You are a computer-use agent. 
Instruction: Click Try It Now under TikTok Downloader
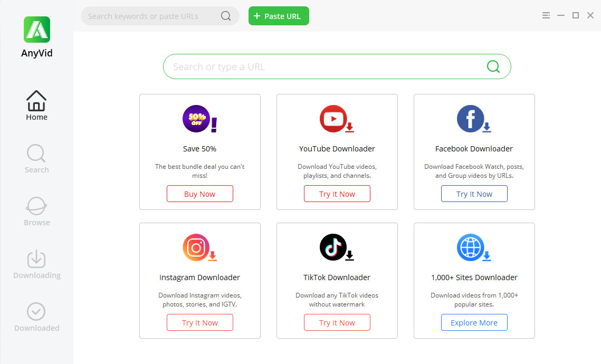(337, 322)
